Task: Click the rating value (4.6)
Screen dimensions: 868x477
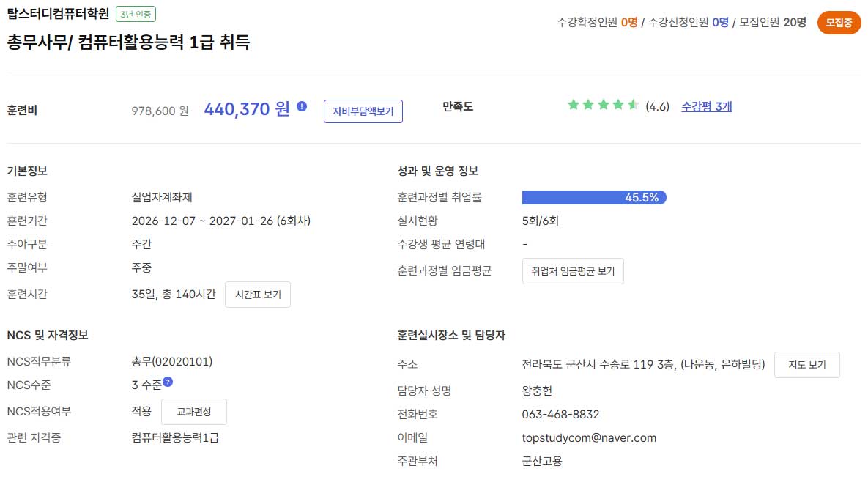Action: [657, 106]
